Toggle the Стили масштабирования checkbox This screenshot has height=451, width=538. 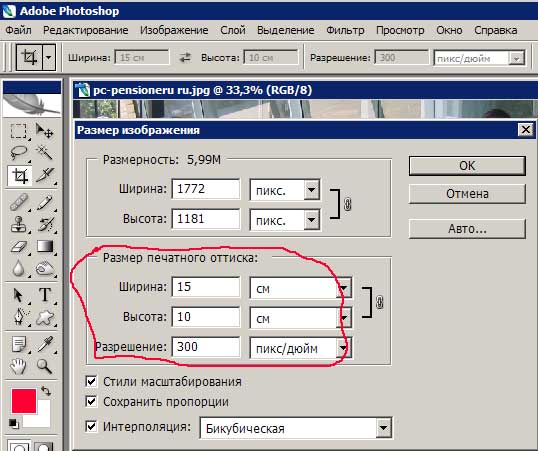(x=91, y=381)
